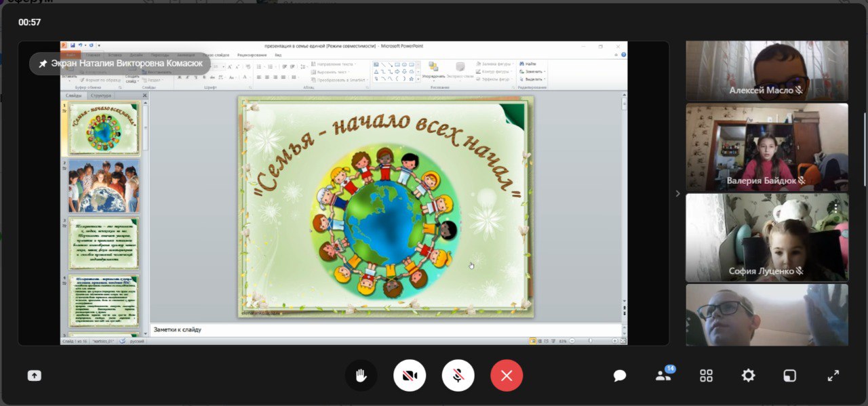Click the русский language indicator in status bar

tap(137, 341)
